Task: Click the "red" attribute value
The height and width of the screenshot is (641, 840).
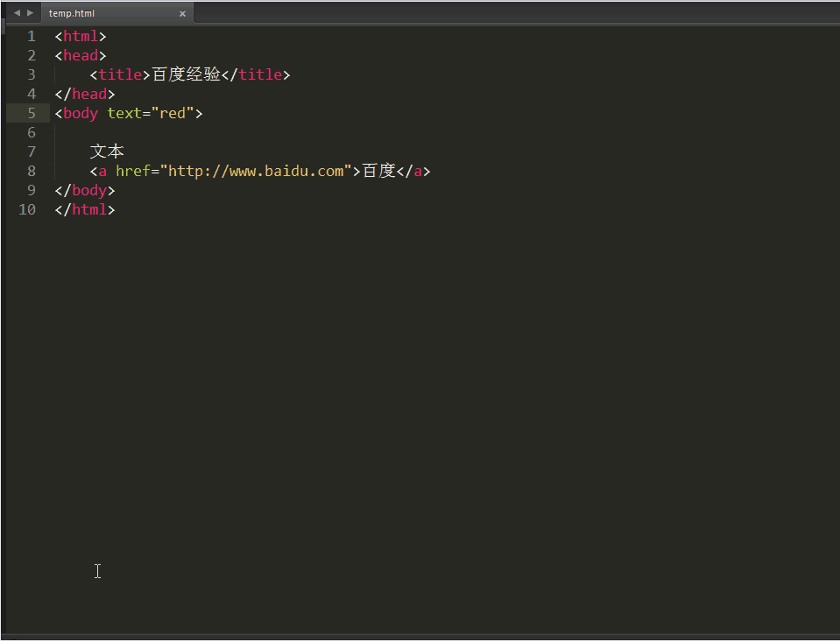Action: [173, 114]
